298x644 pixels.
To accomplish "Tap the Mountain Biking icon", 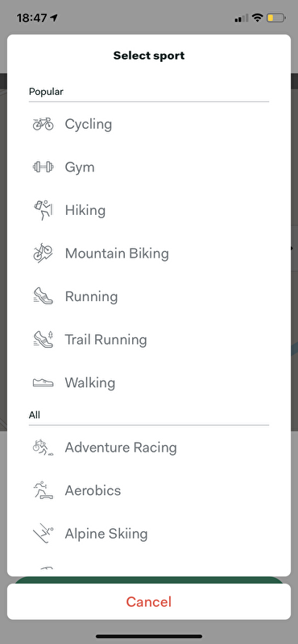I will tap(43, 254).
